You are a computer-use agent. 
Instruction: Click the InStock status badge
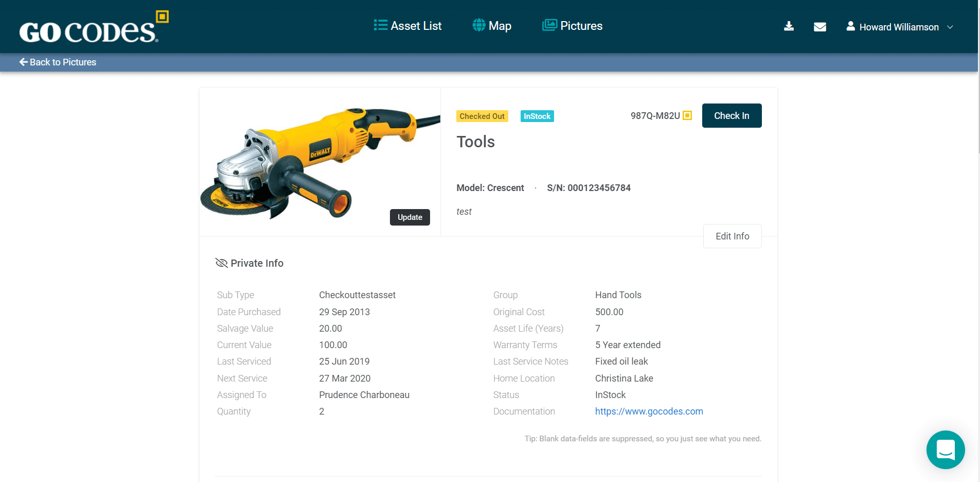point(537,116)
